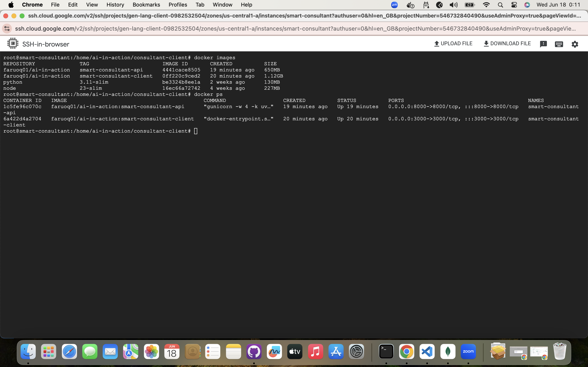Click the address bar URL field
Viewport: 588px width, 367px height.
[295, 29]
